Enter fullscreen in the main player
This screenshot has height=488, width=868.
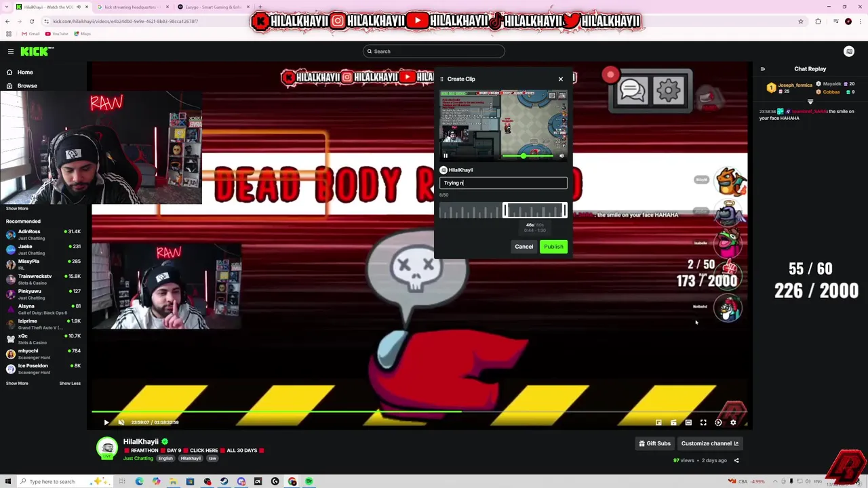click(x=703, y=422)
